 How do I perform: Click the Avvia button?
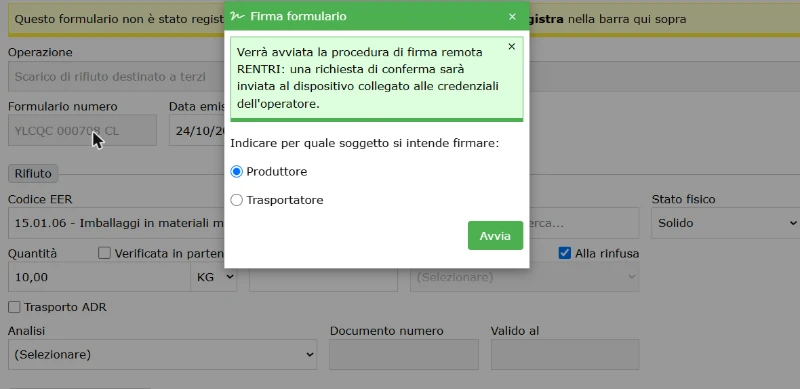point(495,235)
